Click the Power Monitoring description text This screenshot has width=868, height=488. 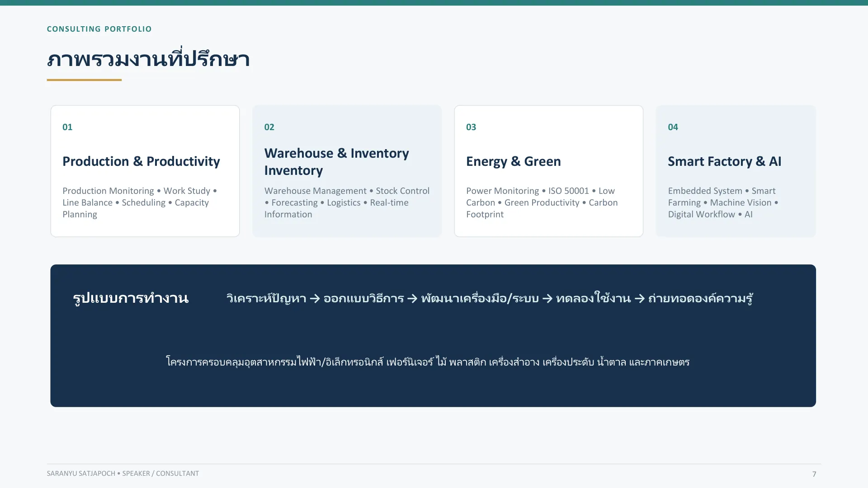pyautogui.click(x=542, y=202)
